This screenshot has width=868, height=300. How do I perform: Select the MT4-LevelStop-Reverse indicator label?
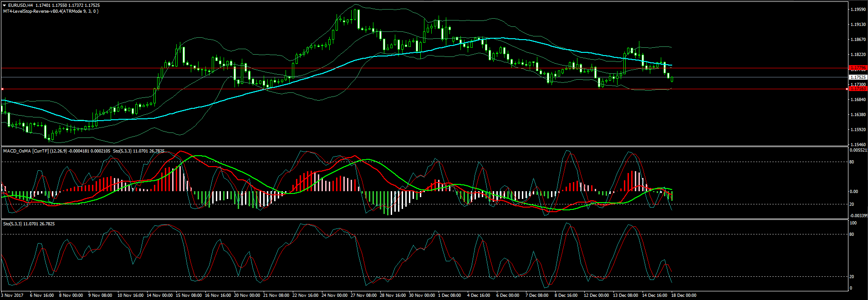50,11
